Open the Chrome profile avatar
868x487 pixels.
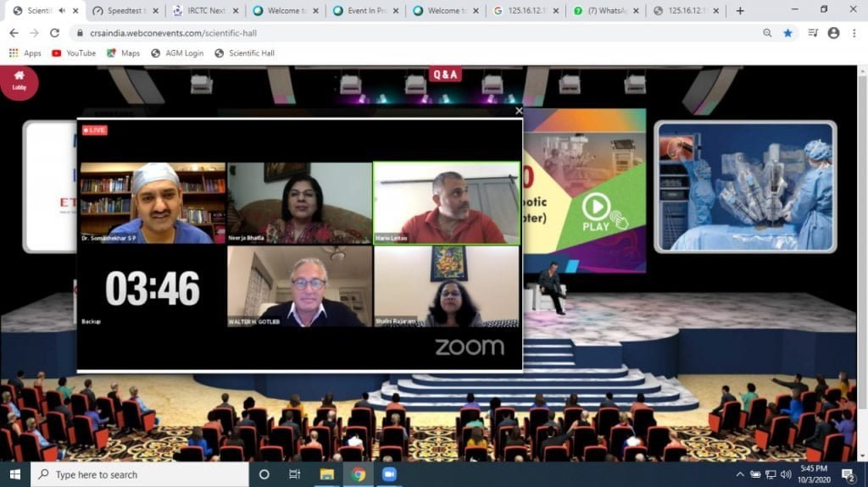pos(833,33)
